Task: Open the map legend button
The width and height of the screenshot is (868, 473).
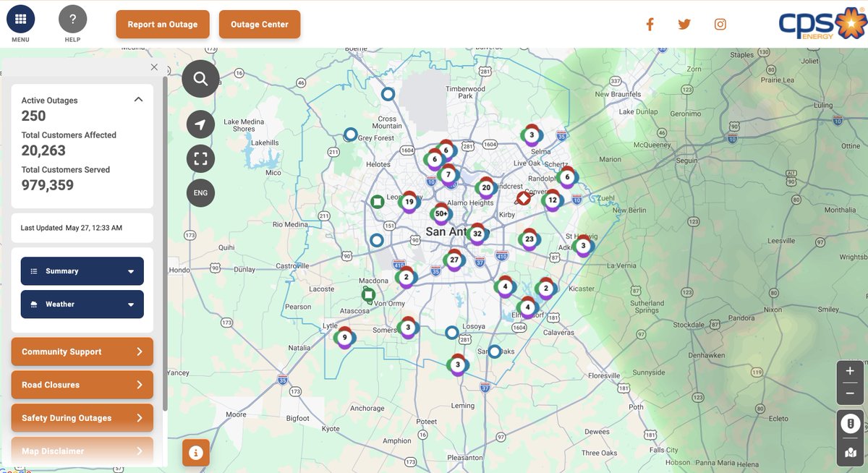Action: pos(850,423)
